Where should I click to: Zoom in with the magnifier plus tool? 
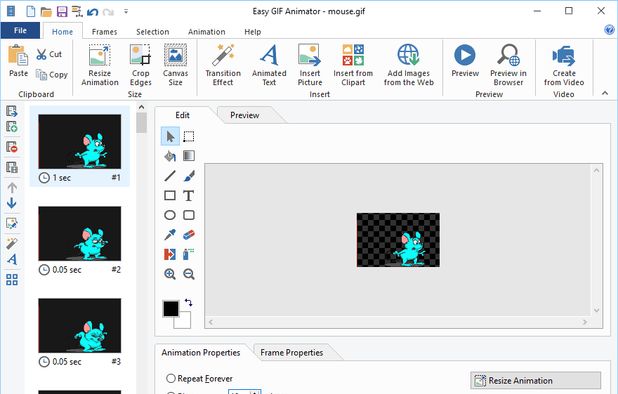[x=170, y=274]
